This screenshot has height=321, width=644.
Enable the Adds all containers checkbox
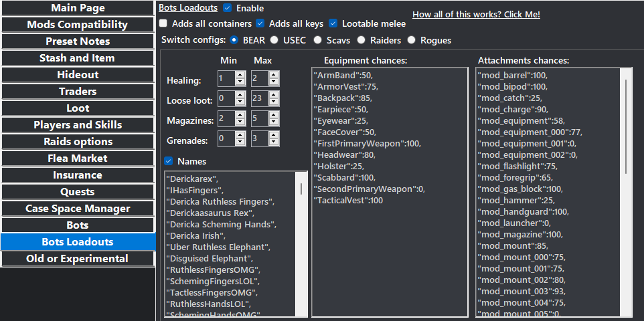pyautogui.click(x=164, y=23)
